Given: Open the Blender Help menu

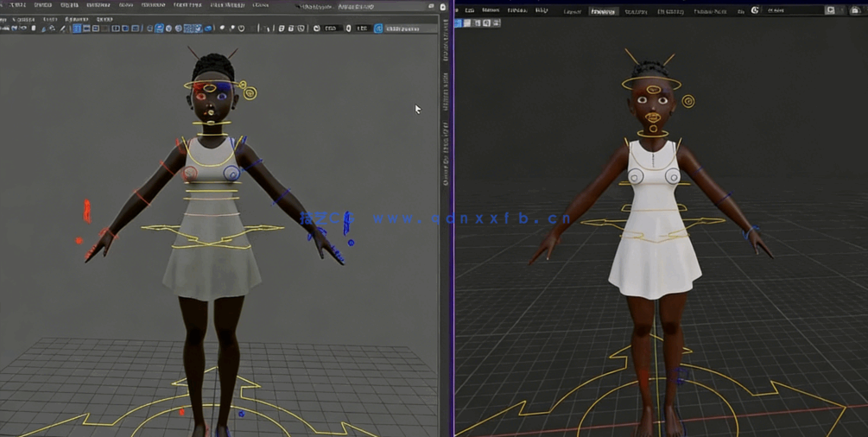Looking at the screenshot, I should tap(542, 10).
